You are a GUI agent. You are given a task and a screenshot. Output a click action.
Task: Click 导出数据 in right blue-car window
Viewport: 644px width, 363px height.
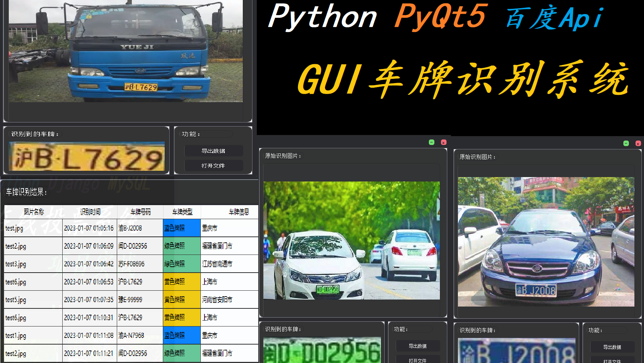pos(612,347)
